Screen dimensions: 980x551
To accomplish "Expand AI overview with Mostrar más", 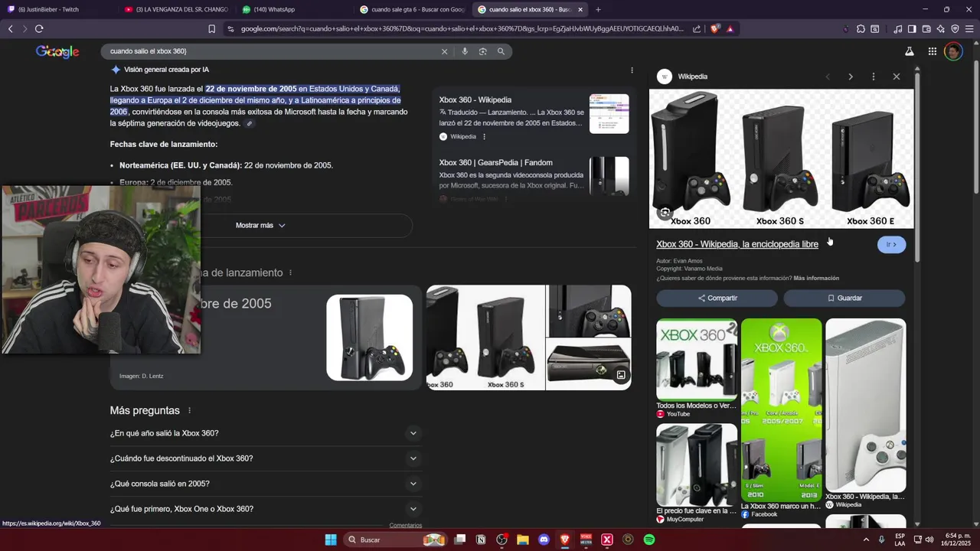I will (260, 226).
